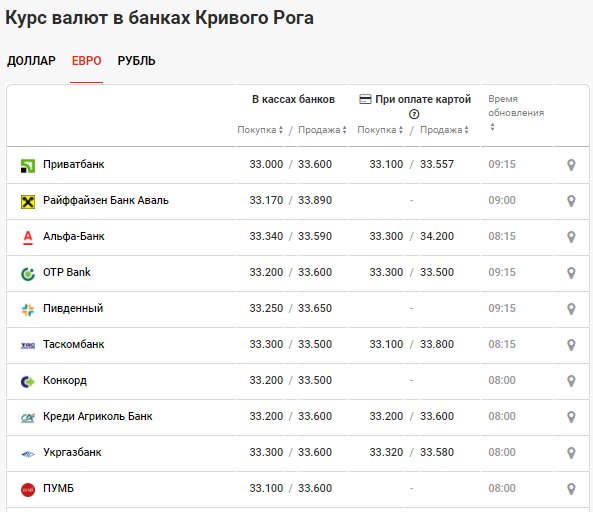
Task: Click the Креди Агриколь Банк logo
Action: 28,417
